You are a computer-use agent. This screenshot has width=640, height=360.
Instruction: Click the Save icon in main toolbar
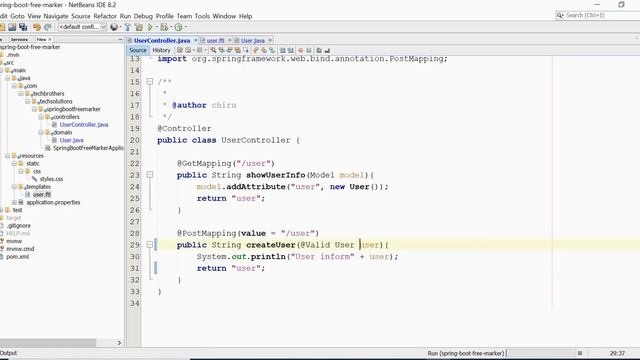tap(12, 27)
